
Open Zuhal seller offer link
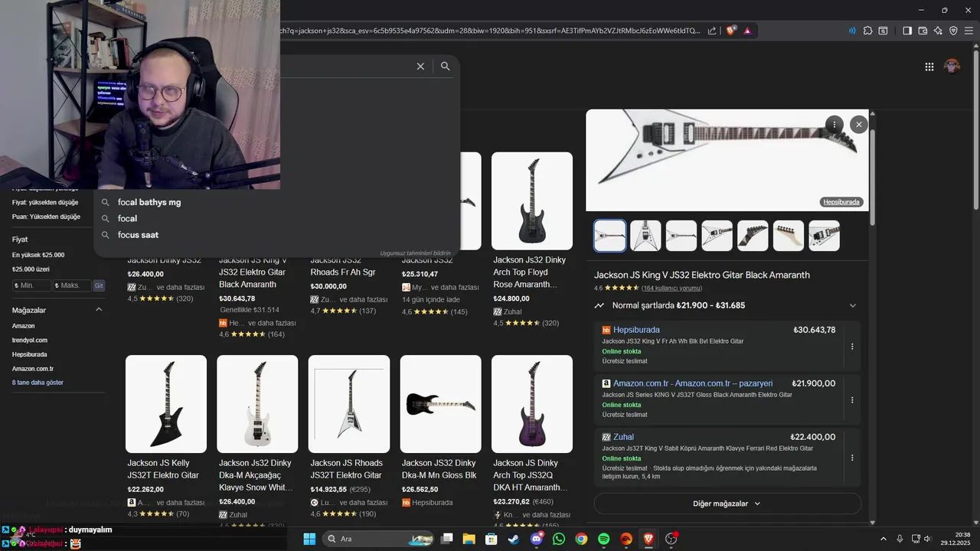(623, 437)
